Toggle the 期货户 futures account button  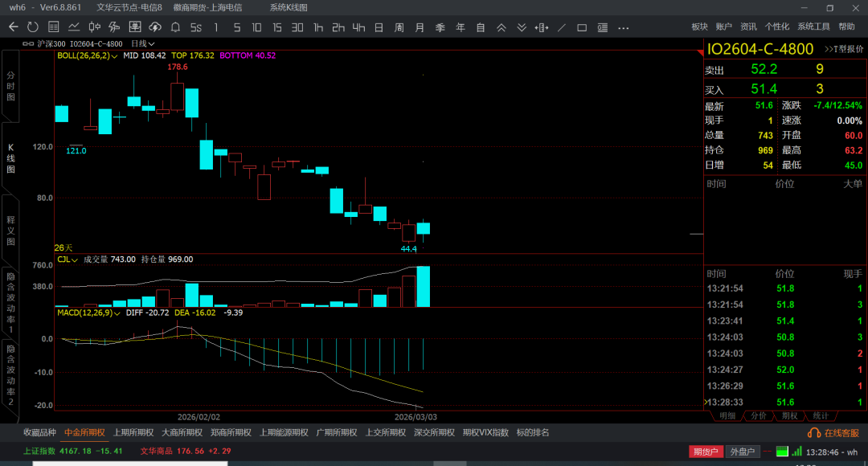coord(706,452)
